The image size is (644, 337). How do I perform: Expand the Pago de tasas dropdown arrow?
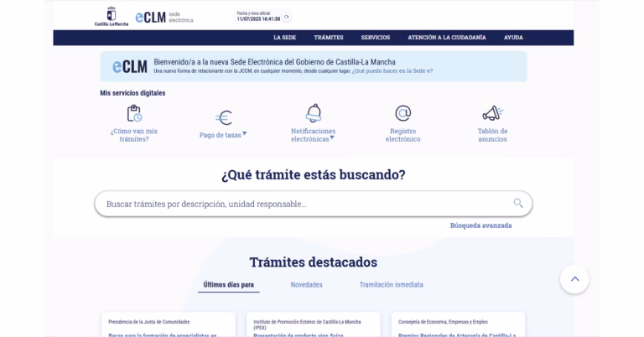point(244,133)
